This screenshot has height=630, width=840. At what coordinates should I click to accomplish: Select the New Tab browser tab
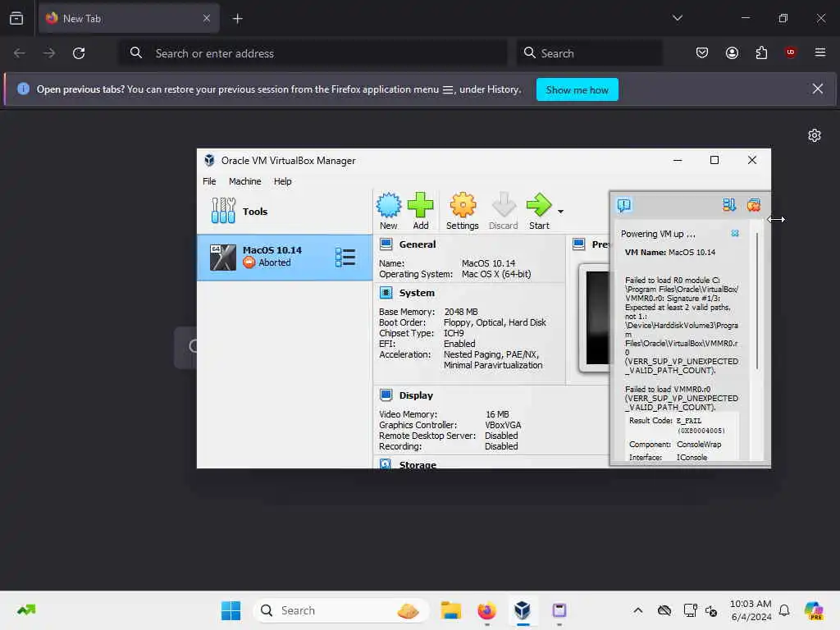(129, 18)
